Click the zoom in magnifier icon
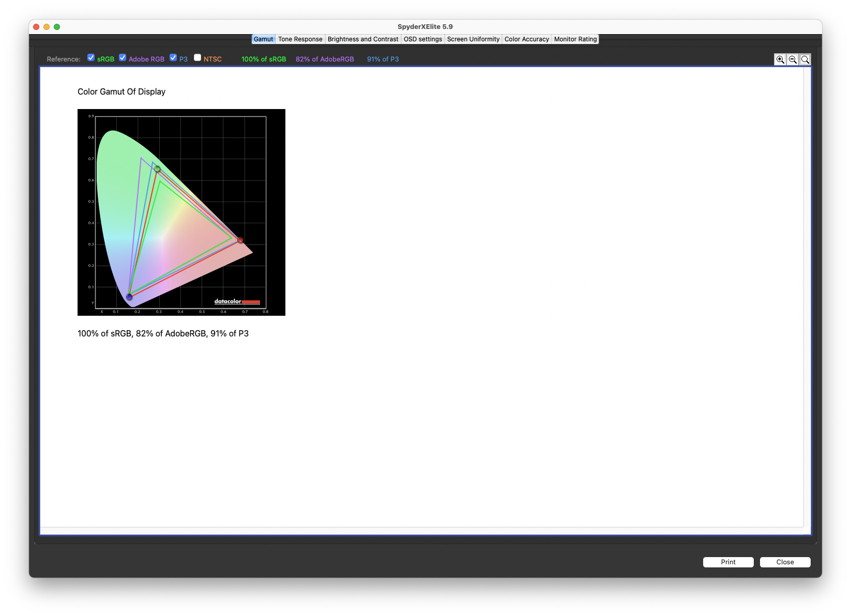851x616 pixels. [x=780, y=59]
